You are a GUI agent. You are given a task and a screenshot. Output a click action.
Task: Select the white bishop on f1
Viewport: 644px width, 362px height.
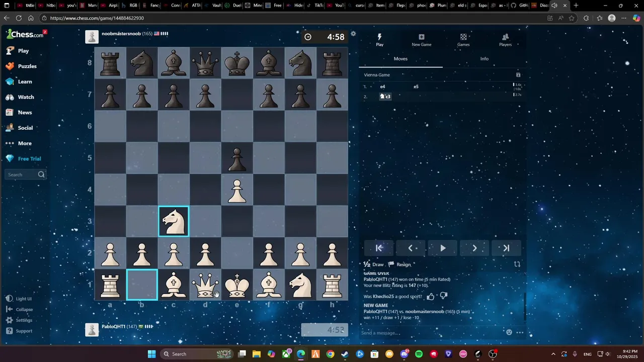269,285
